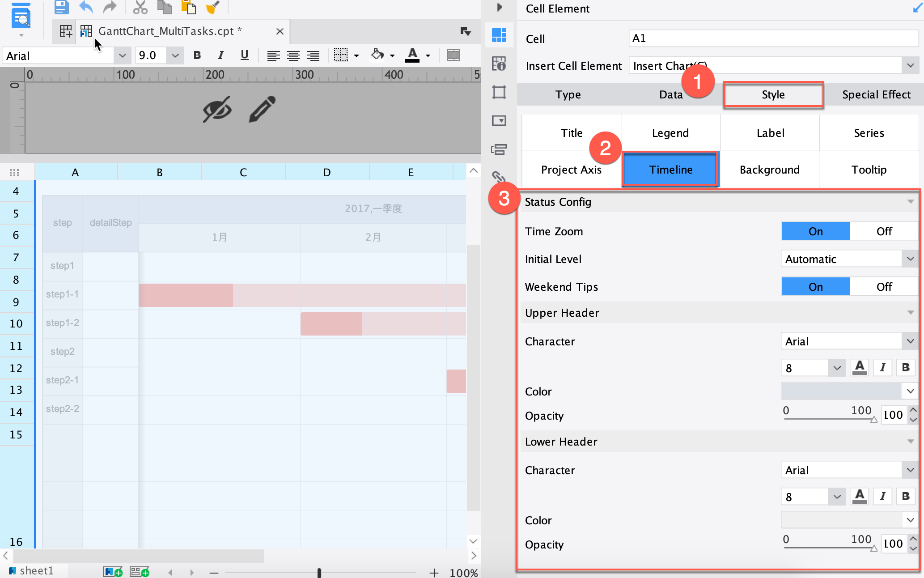Add a new sheet with the plus icon

[113, 571]
